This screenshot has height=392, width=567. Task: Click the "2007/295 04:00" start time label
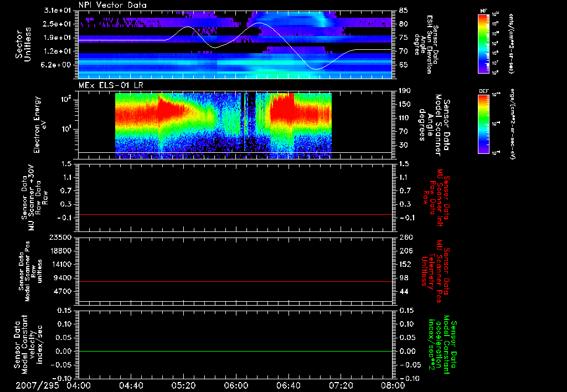pyautogui.click(x=54, y=385)
